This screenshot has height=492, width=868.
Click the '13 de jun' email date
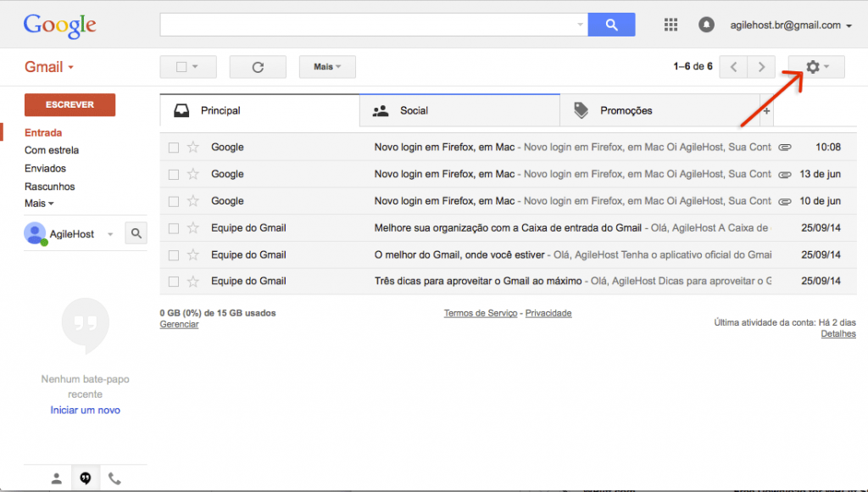821,174
